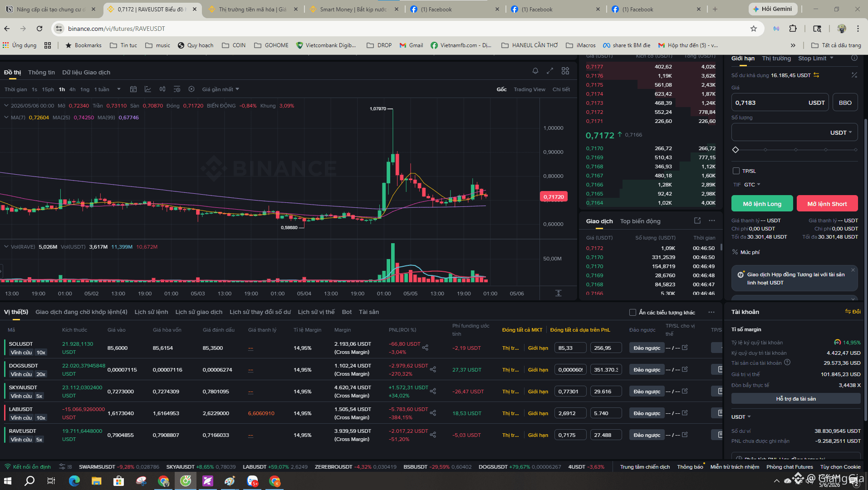Open technical indicators line-chart icon
Screen dimensions: 868x490
pos(148,89)
